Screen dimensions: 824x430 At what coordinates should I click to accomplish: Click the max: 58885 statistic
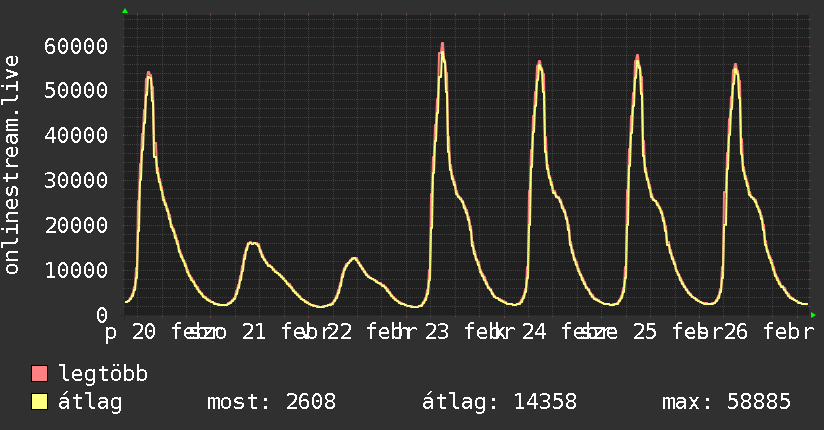click(726, 402)
